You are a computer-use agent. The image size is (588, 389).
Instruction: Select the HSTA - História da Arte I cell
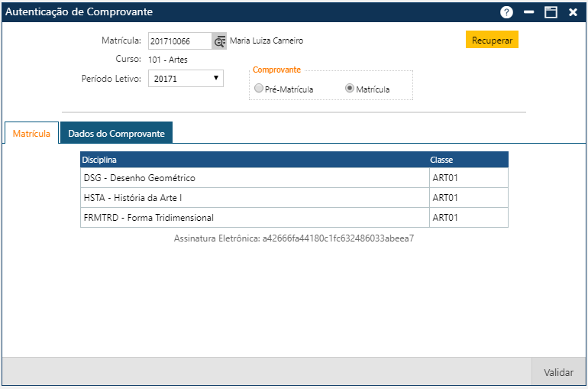click(254, 198)
